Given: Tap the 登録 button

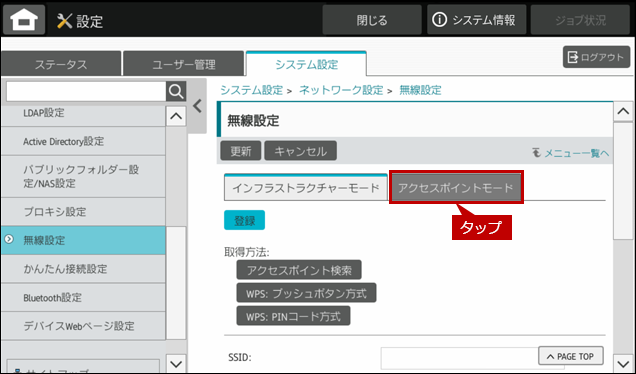Looking at the screenshot, I should coord(245,220).
